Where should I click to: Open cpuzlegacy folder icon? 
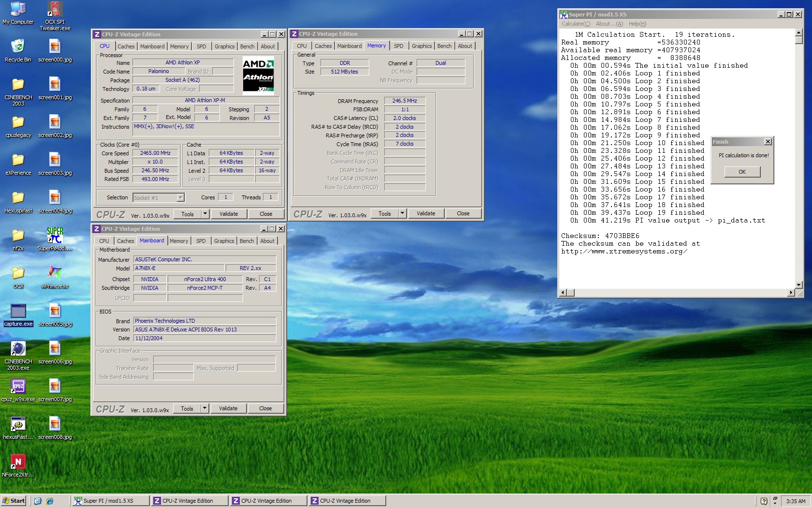pos(18,126)
